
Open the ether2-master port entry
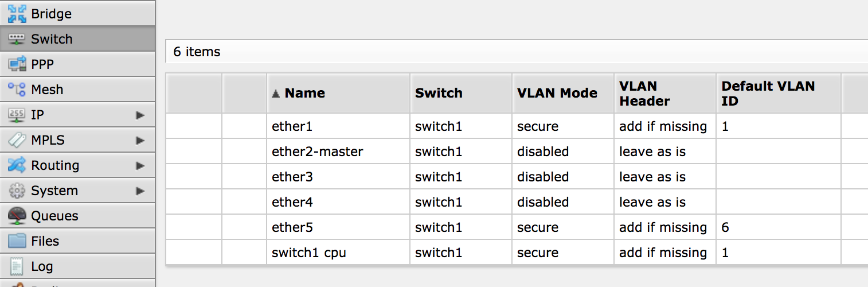pyautogui.click(x=317, y=152)
